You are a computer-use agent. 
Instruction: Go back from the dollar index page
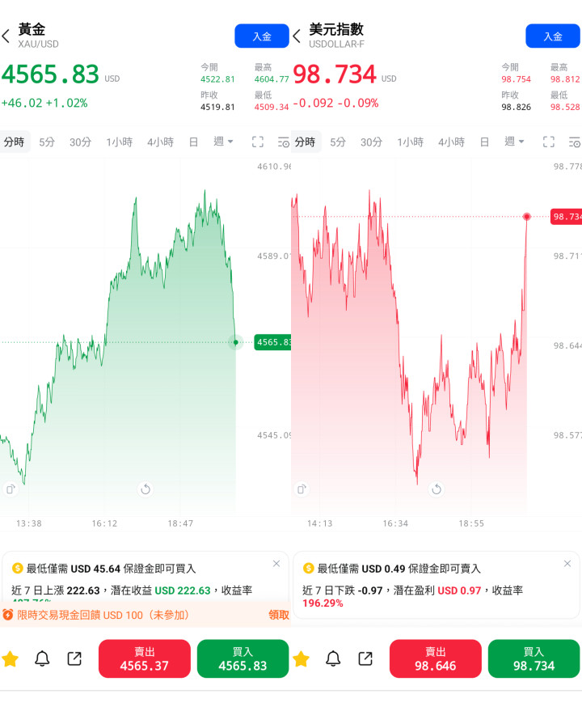pos(297,36)
